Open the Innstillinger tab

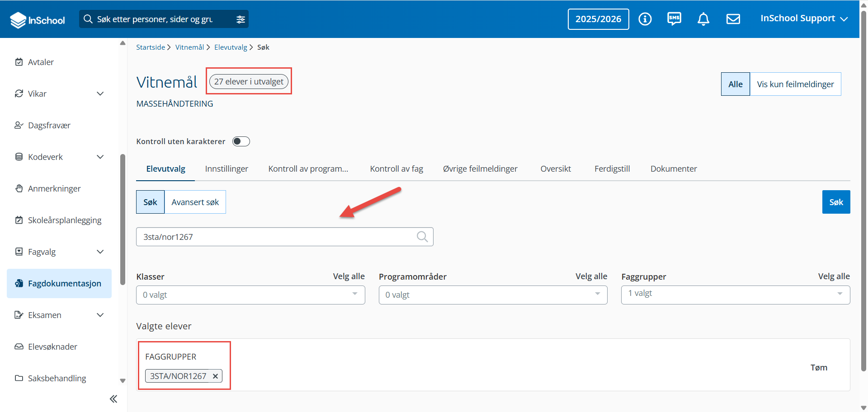226,169
